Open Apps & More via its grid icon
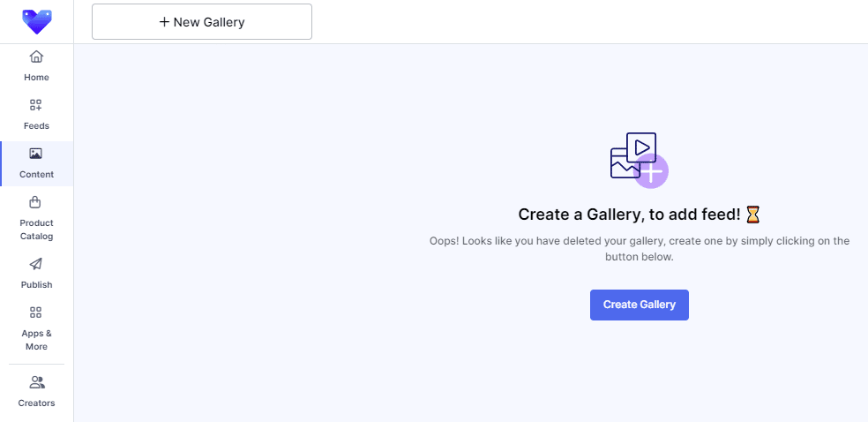 coord(36,313)
